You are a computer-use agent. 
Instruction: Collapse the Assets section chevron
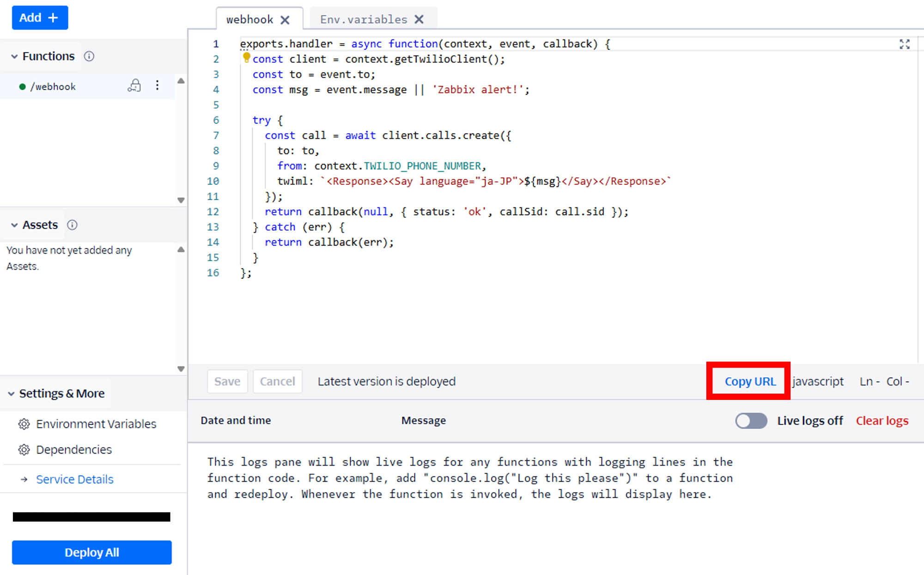click(14, 225)
